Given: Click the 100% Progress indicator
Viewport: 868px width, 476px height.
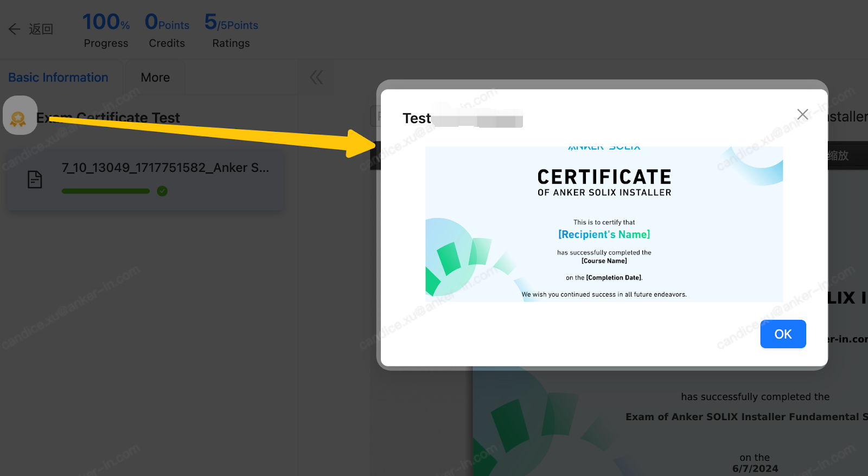Looking at the screenshot, I should (106, 31).
